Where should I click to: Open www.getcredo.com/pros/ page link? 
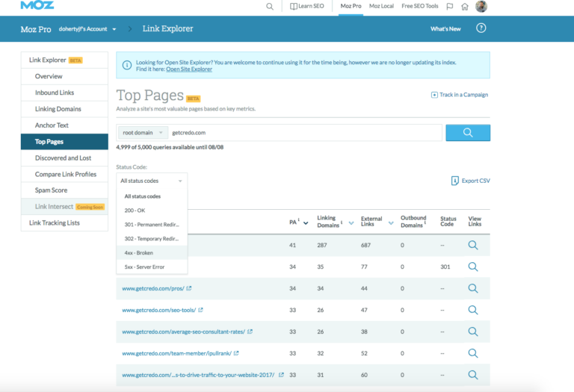(153, 288)
